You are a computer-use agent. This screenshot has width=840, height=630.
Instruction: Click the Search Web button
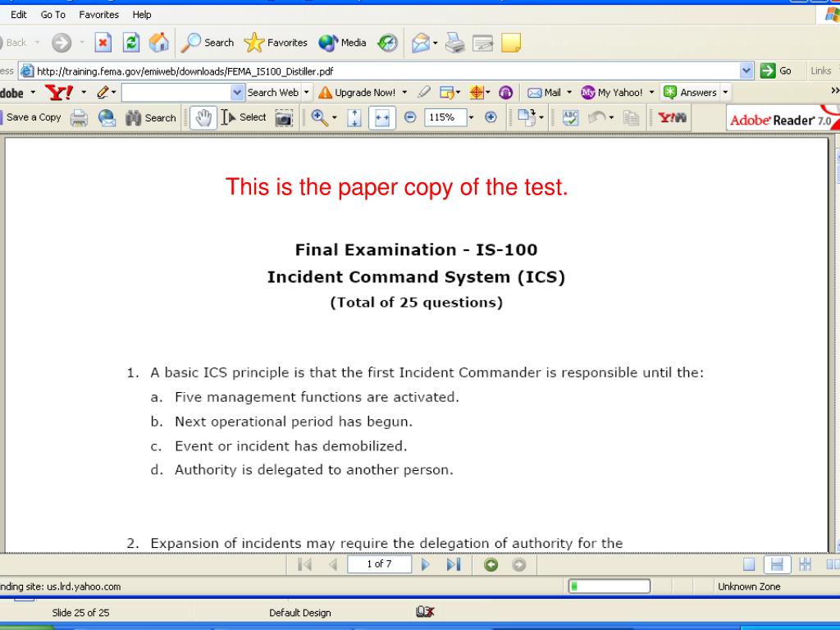pyautogui.click(x=272, y=93)
